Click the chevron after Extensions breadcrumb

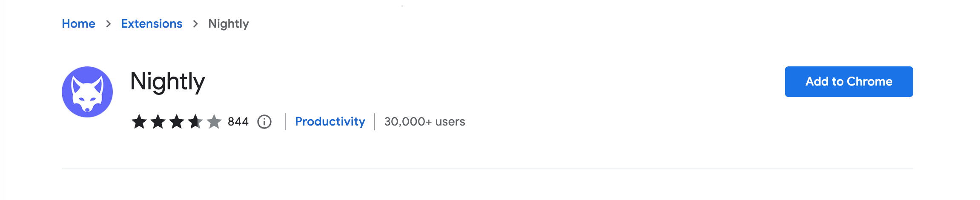[195, 24]
